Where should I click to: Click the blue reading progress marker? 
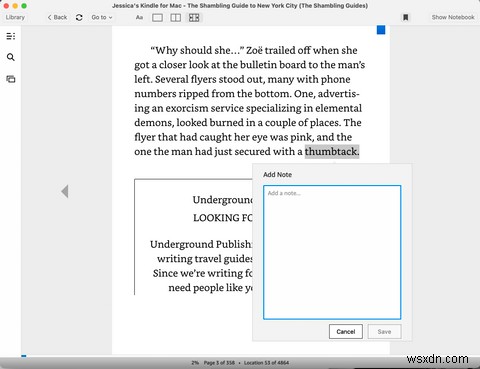point(24,356)
